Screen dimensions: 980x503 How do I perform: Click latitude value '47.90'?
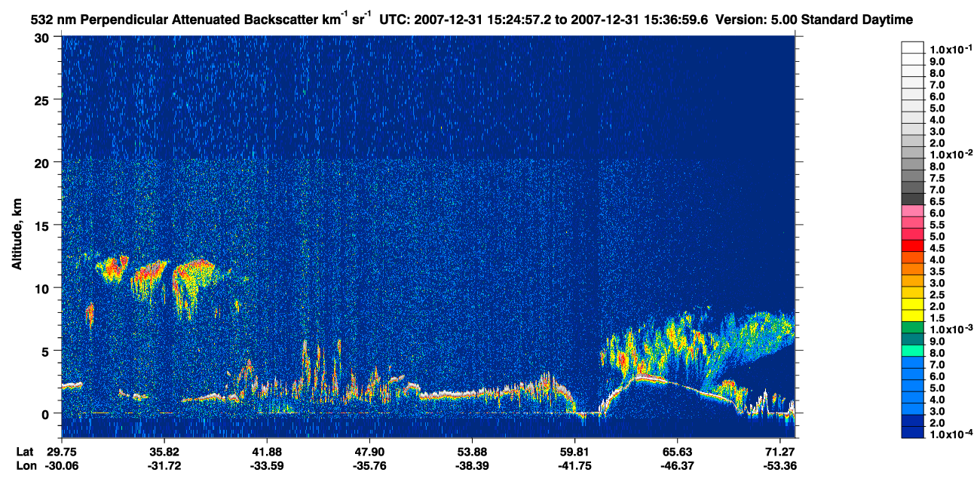pos(369,452)
